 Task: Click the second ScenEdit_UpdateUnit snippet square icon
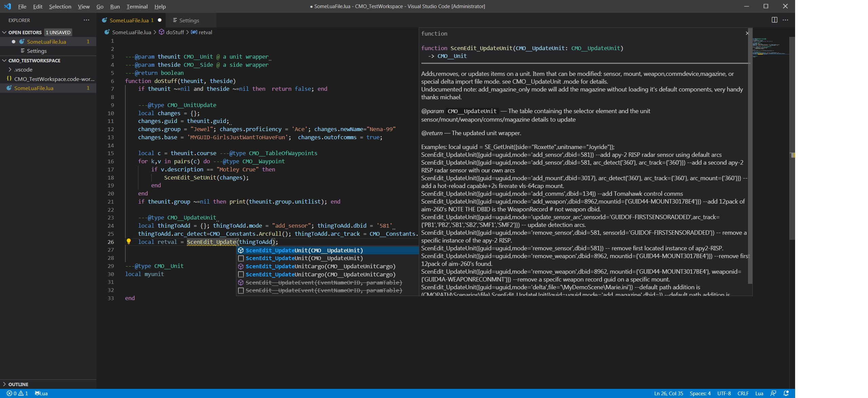[x=241, y=258]
